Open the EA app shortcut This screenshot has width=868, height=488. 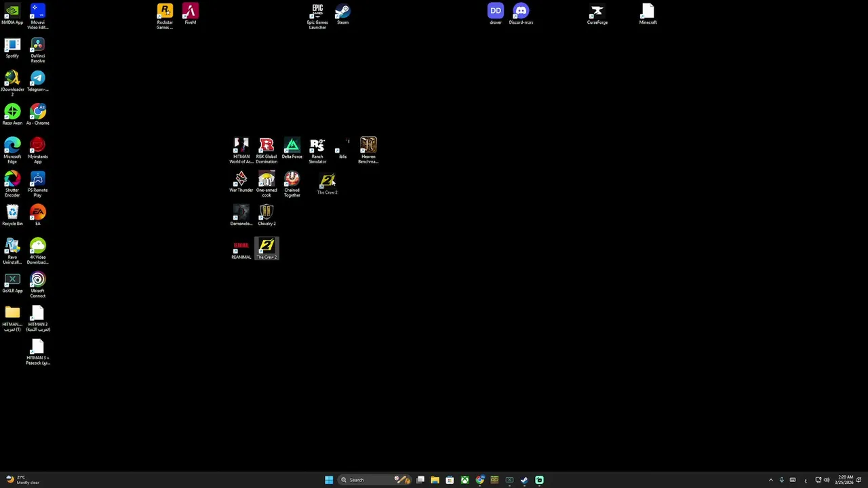(x=37, y=215)
